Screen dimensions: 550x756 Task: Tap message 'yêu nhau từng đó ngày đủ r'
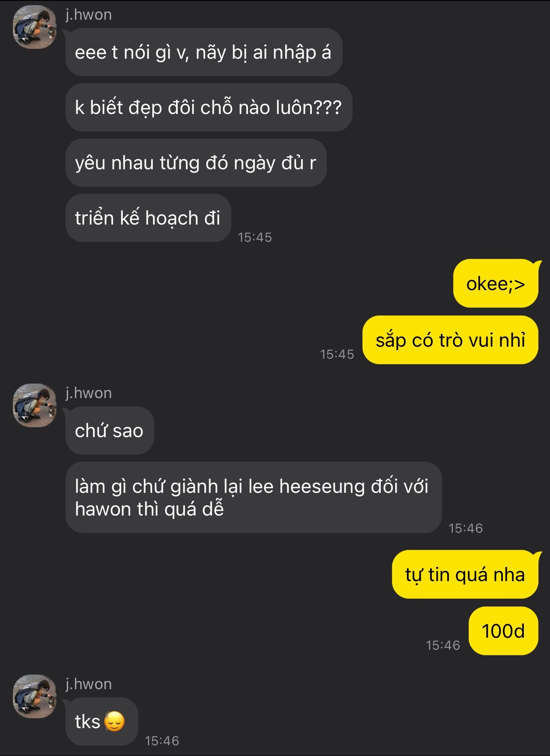pyautogui.click(x=196, y=162)
